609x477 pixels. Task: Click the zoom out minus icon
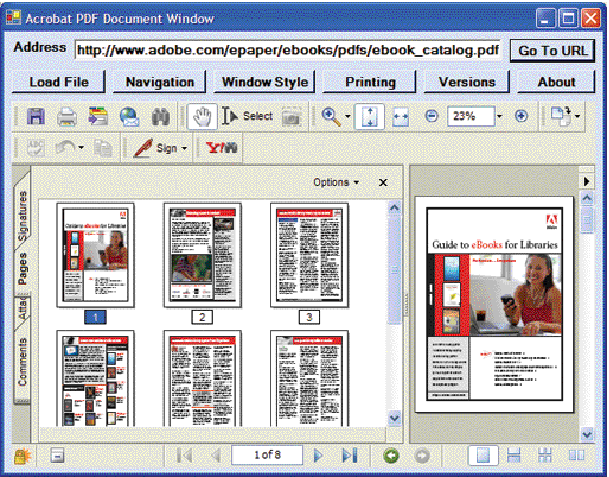pos(432,116)
